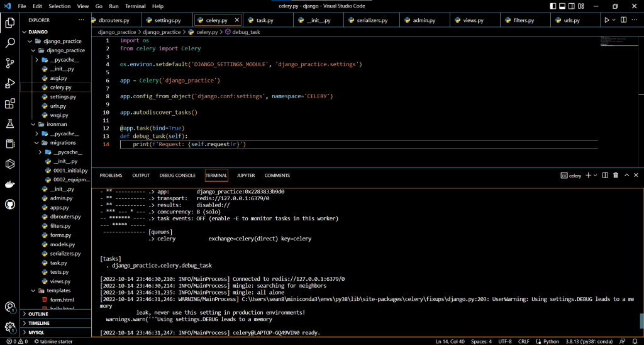The image size is (644, 345).
Task: Open the new terminal launch profile dropdown
Action: click(595, 176)
